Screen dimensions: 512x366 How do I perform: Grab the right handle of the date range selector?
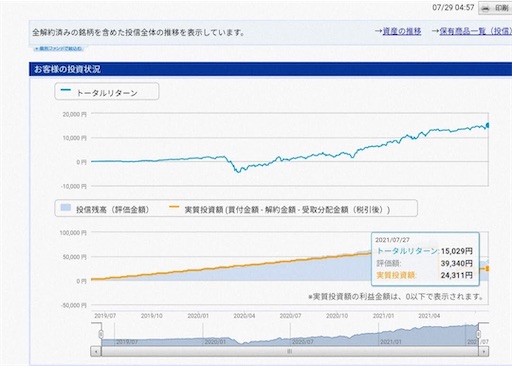(478, 334)
